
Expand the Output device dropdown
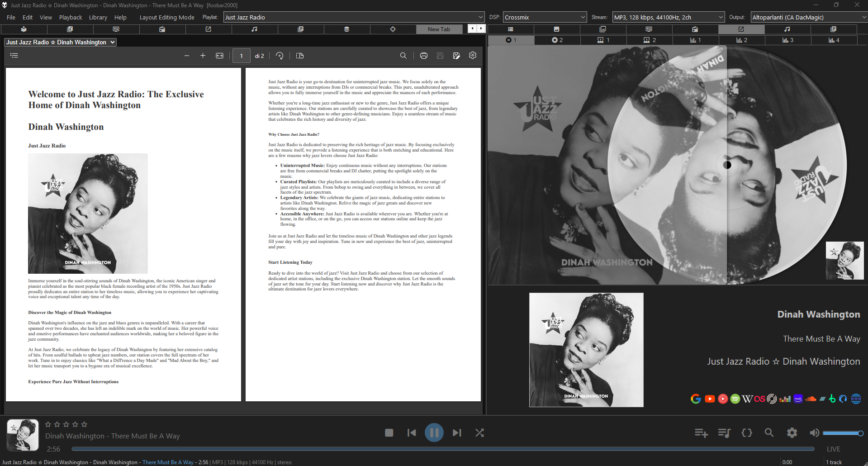click(809, 17)
